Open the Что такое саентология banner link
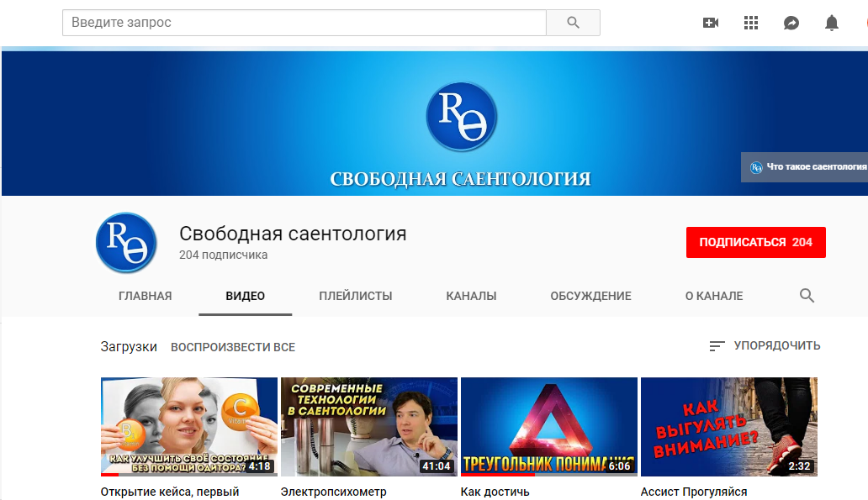868x500 pixels. click(x=804, y=167)
